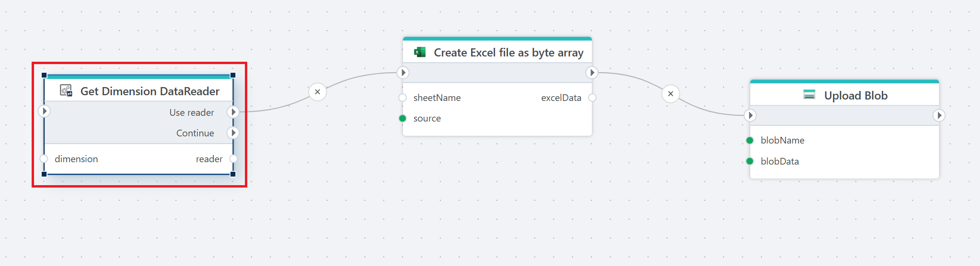Viewport: 980px width, 266px height.
Task: Click the Create Excel node output flow arrow
Action: pyautogui.click(x=592, y=73)
